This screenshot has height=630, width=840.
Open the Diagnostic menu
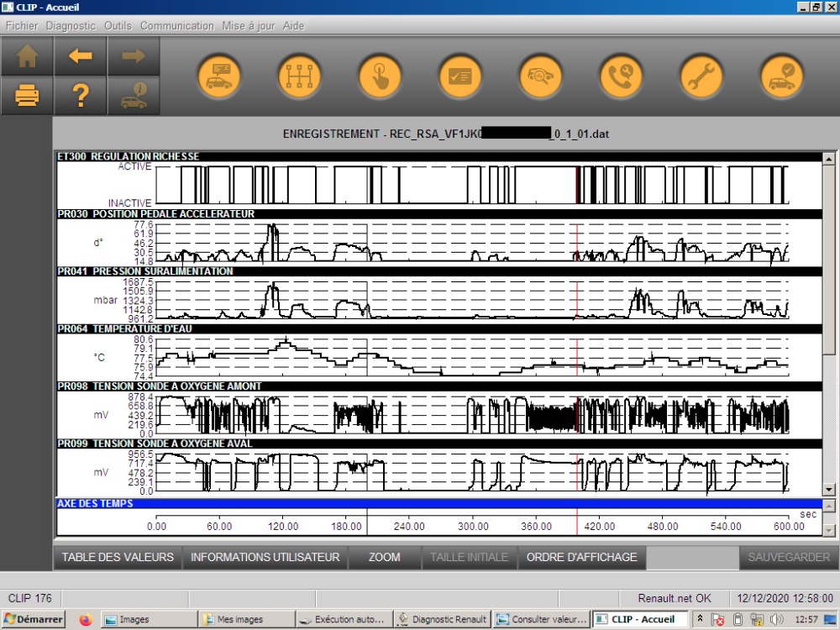coord(71,26)
